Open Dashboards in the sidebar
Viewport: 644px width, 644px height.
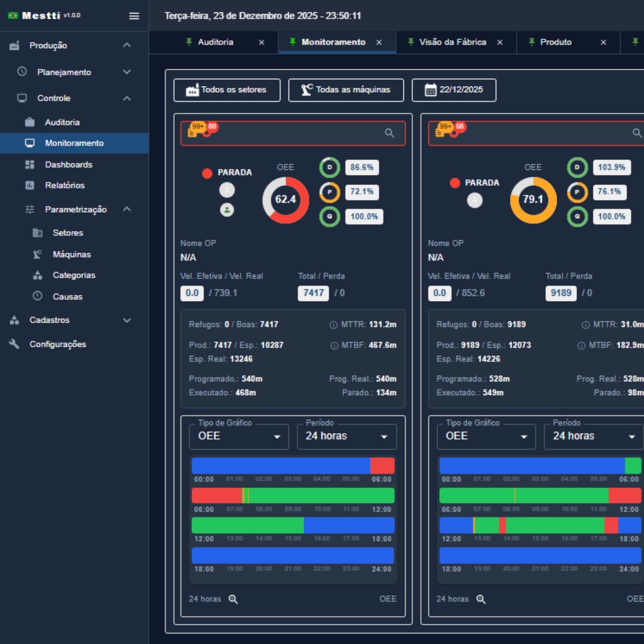pyautogui.click(x=68, y=164)
